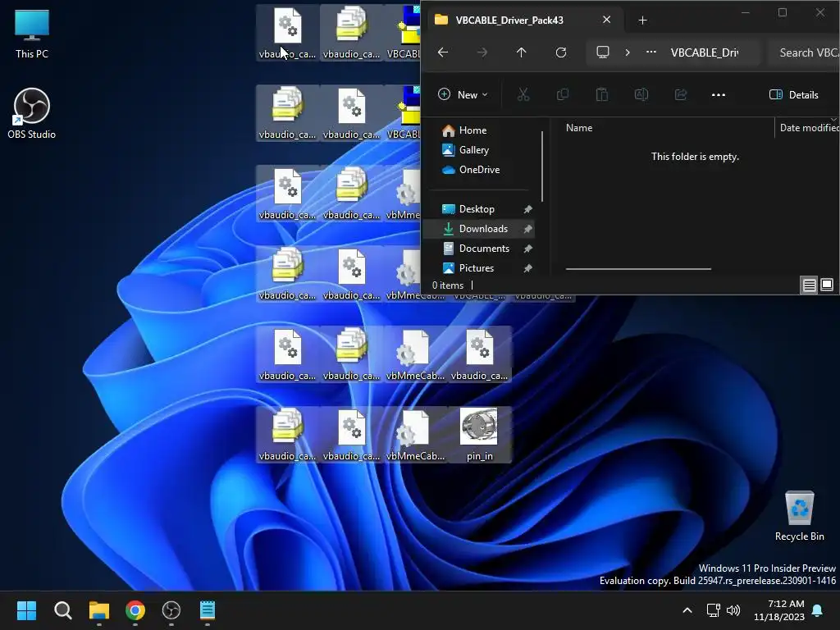Switch to details list view layout
Screen dimensions: 840x630
pos(809,285)
